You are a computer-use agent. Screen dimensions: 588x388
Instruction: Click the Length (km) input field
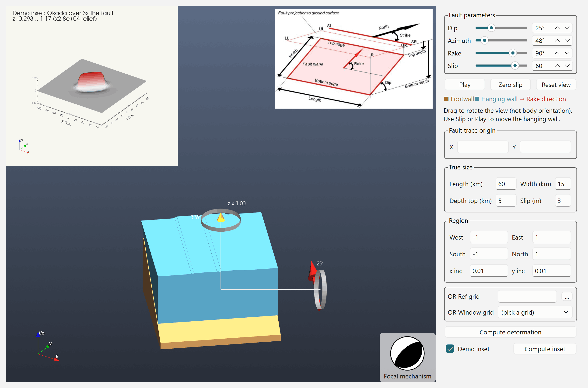506,184
